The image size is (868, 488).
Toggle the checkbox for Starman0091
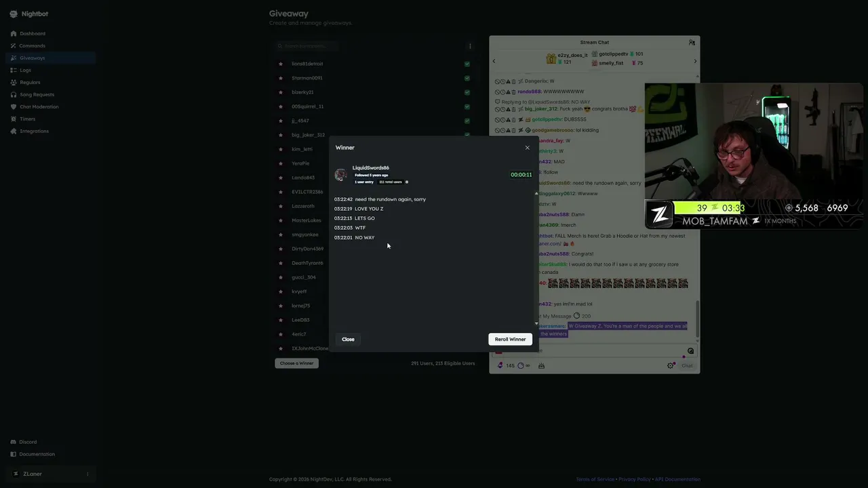(467, 78)
